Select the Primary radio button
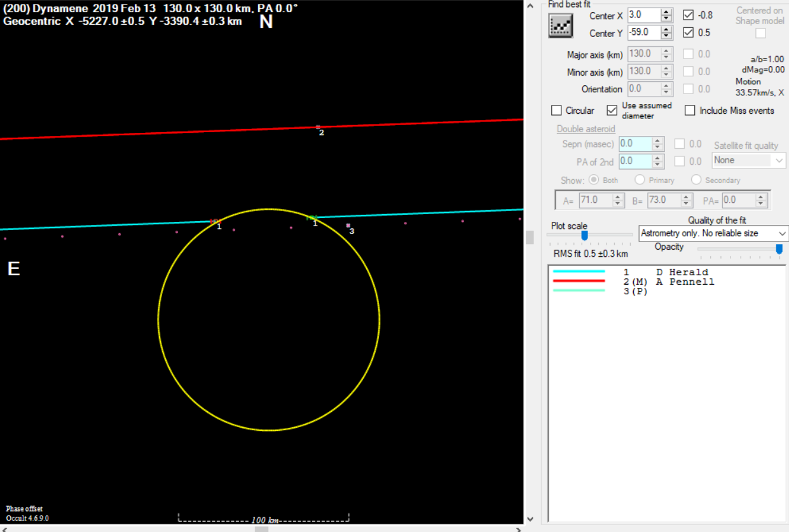789x532 pixels. tap(640, 180)
